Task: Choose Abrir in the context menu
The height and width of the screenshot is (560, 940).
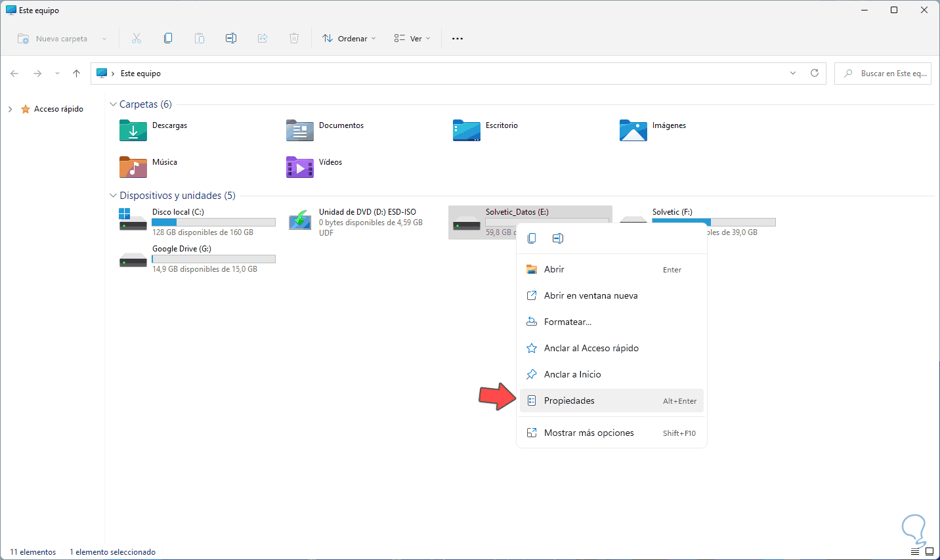Action: coord(612,269)
